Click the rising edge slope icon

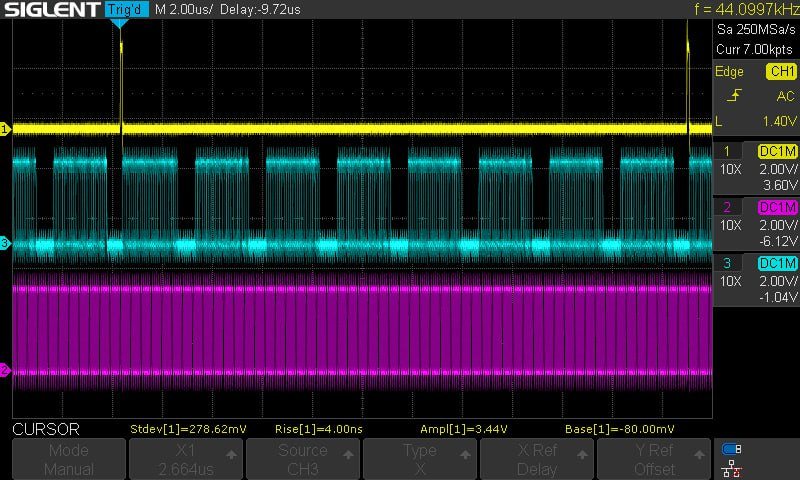point(734,95)
